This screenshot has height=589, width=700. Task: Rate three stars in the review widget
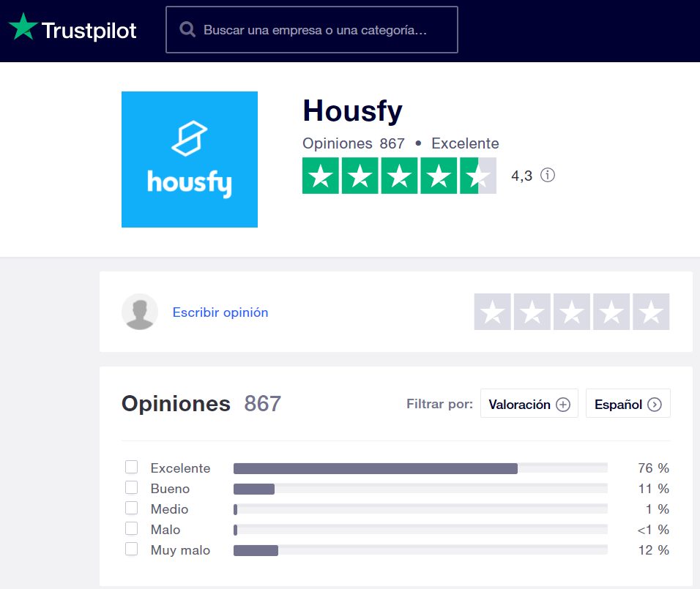(572, 312)
